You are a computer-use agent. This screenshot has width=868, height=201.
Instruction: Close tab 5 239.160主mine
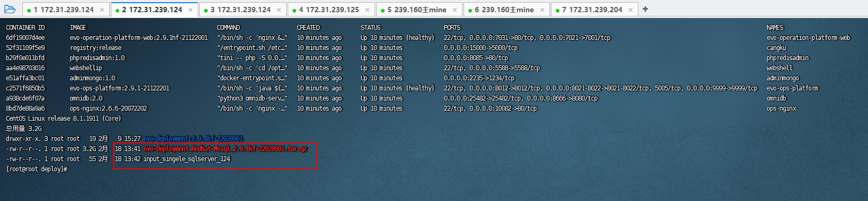point(455,10)
